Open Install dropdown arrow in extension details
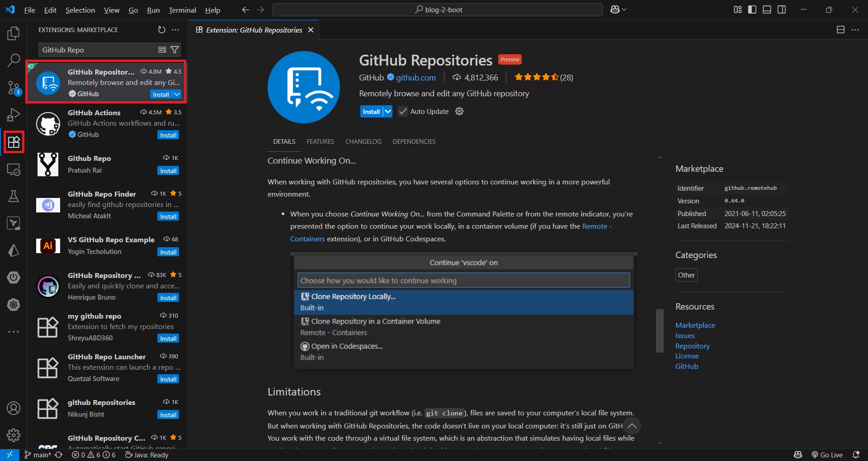The image size is (868, 461). pyautogui.click(x=387, y=111)
